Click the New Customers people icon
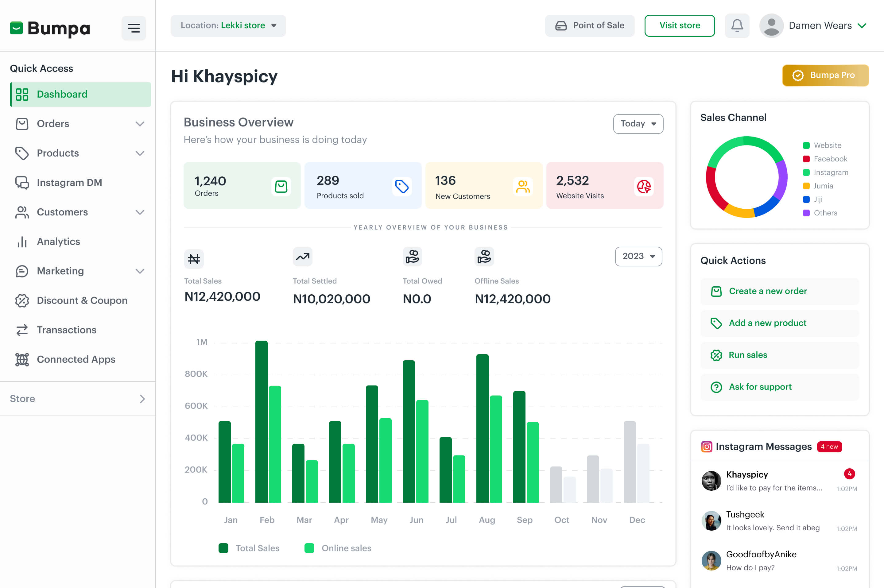 pos(522,186)
